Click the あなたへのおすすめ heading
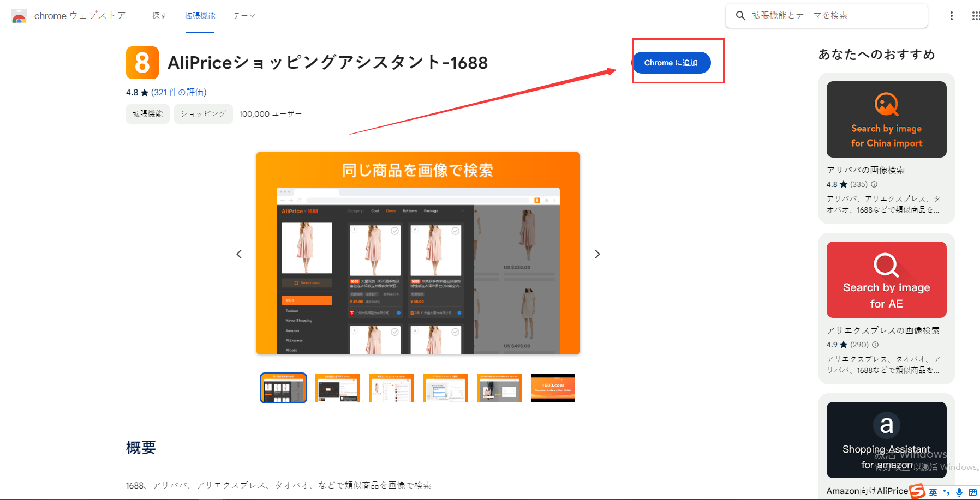The height and width of the screenshot is (500, 980). pos(877,55)
